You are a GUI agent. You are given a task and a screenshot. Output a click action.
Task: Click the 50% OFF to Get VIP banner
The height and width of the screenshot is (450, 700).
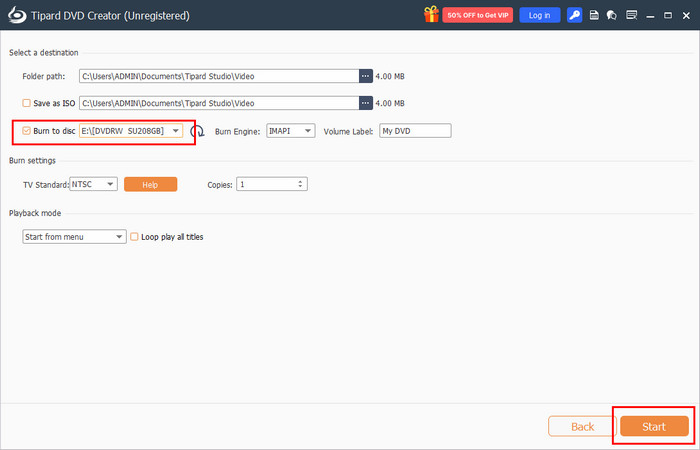click(x=479, y=15)
